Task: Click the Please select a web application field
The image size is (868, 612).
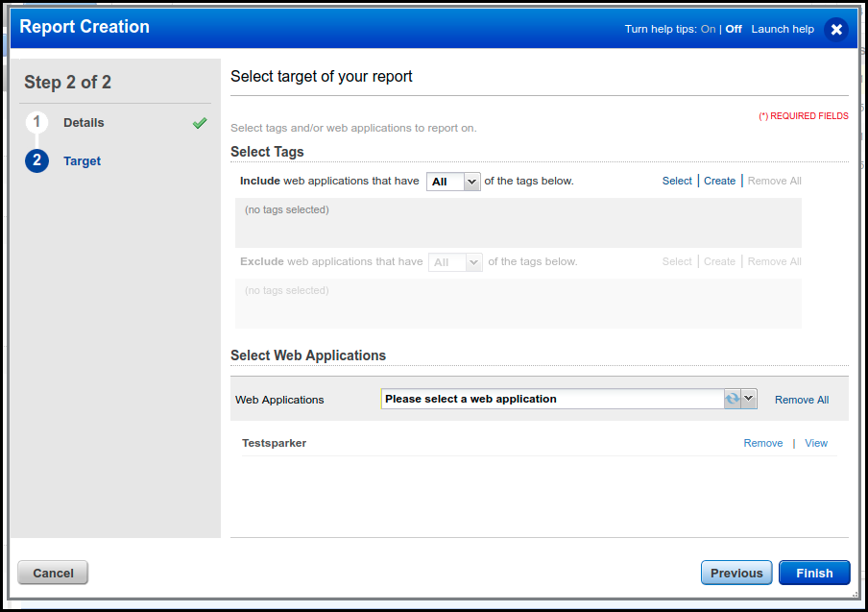Action: pyautogui.click(x=547, y=399)
